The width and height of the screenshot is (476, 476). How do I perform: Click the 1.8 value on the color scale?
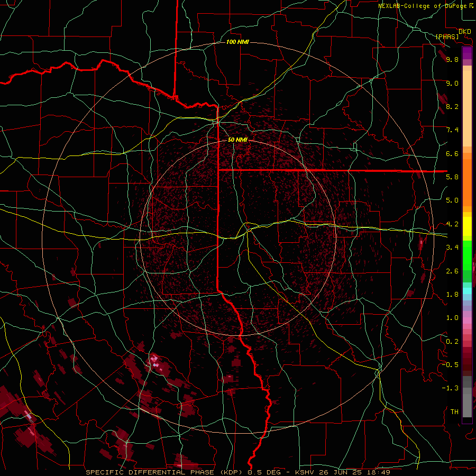452,295
